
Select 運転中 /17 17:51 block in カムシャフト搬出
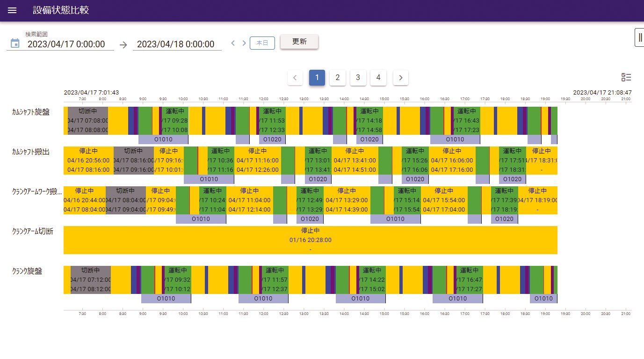click(513, 161)
